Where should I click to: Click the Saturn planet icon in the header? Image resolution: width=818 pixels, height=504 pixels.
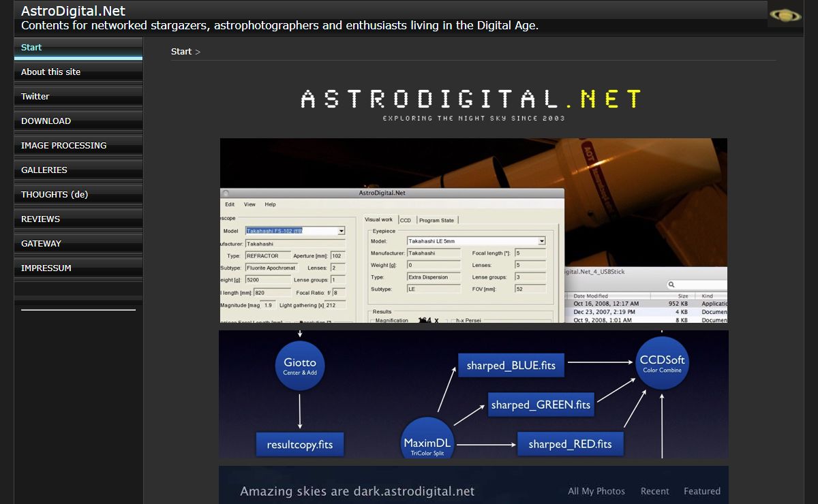[x=785, y=14]
